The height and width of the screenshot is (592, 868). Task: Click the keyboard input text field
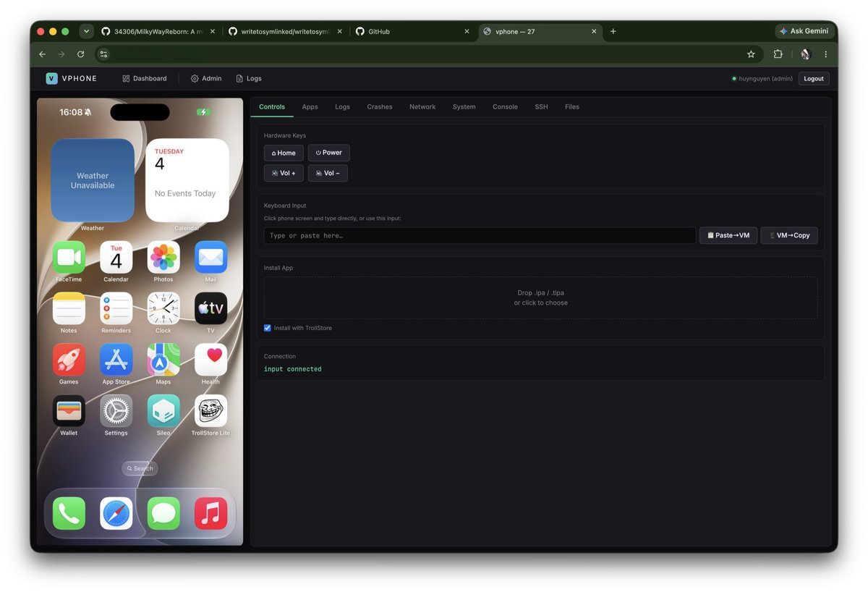click(x=480, y=235)
